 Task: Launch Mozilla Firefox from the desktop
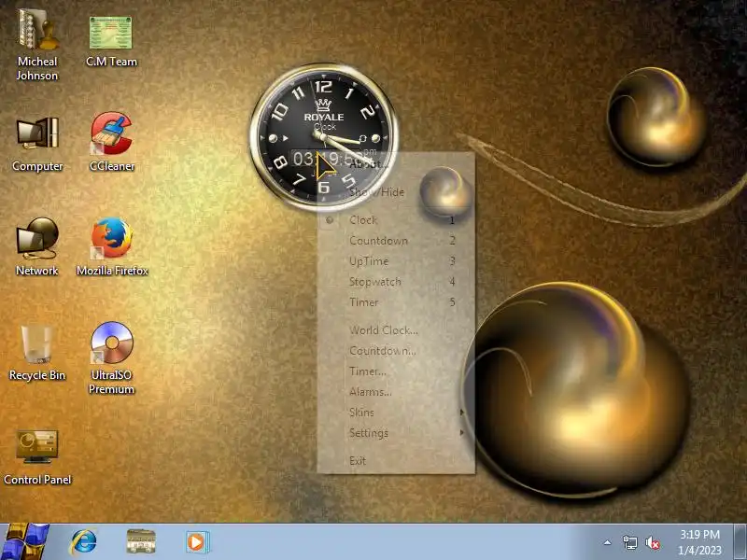[112, 246]
